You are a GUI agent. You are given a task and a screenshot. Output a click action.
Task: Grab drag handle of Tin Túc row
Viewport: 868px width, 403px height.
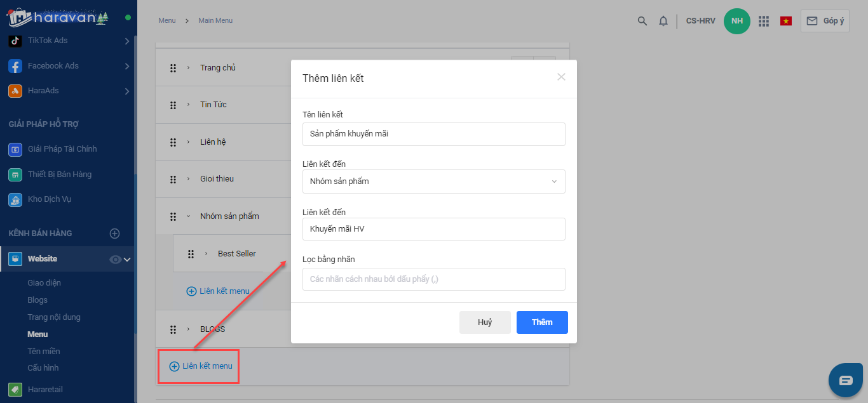point(173,105)
